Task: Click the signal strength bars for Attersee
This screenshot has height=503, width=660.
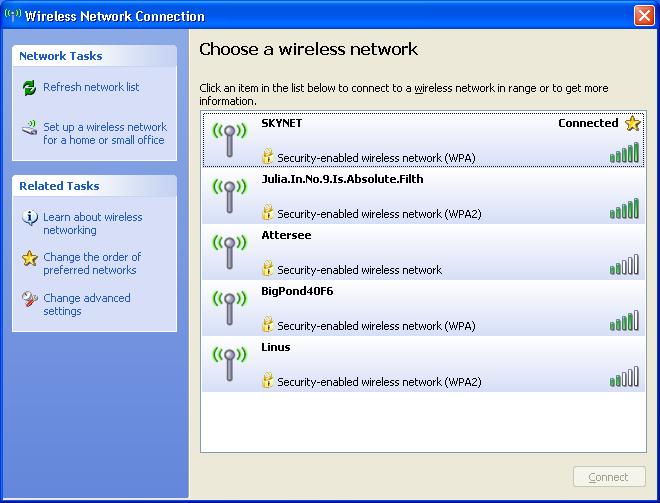Action: tap(624, 264)
